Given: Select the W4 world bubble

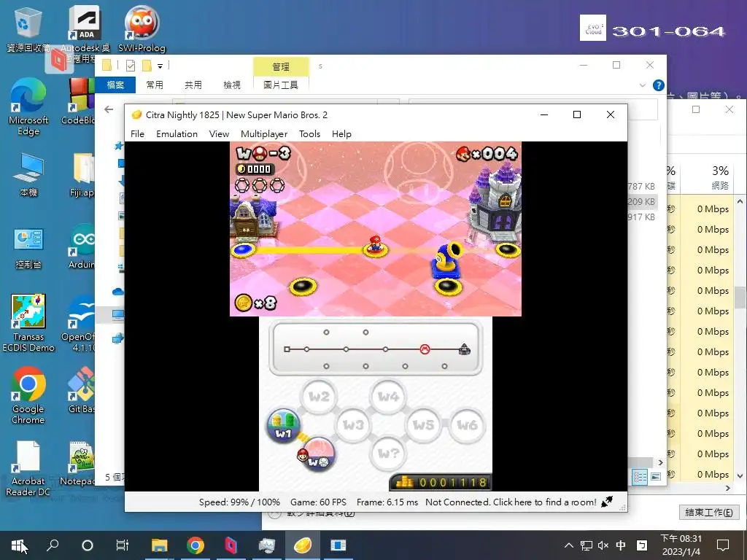Looking at the screenshot, I should tap(388, 396).
